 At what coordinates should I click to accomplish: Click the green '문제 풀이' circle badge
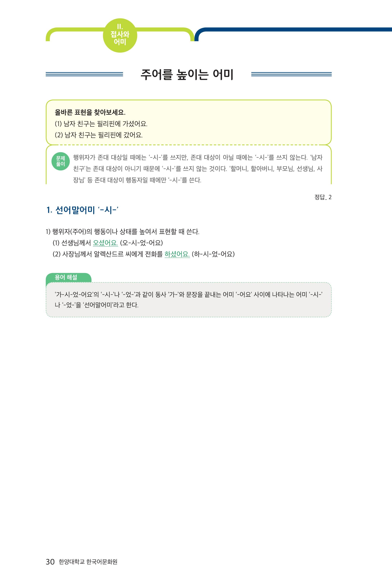click(60, 161)
